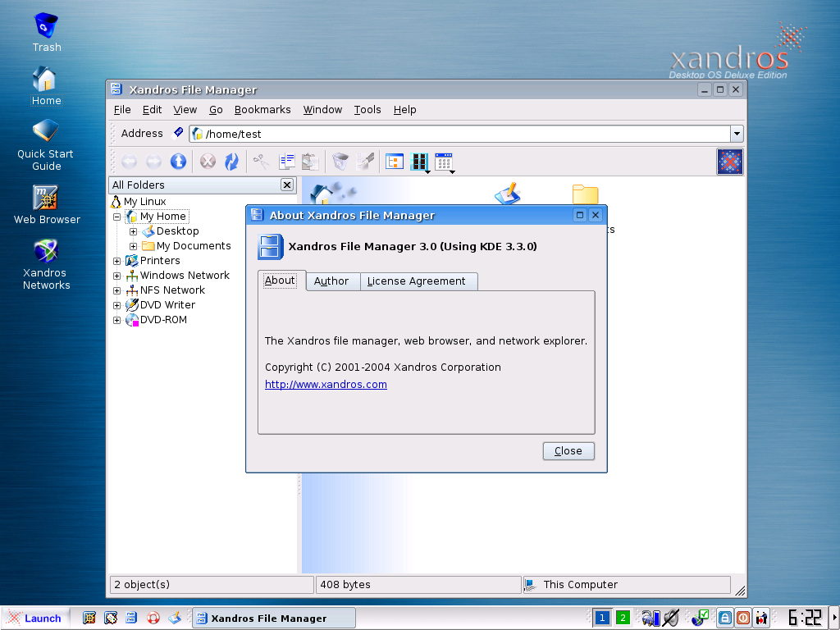Collapse the My Home tree node

tap(116, 217)
